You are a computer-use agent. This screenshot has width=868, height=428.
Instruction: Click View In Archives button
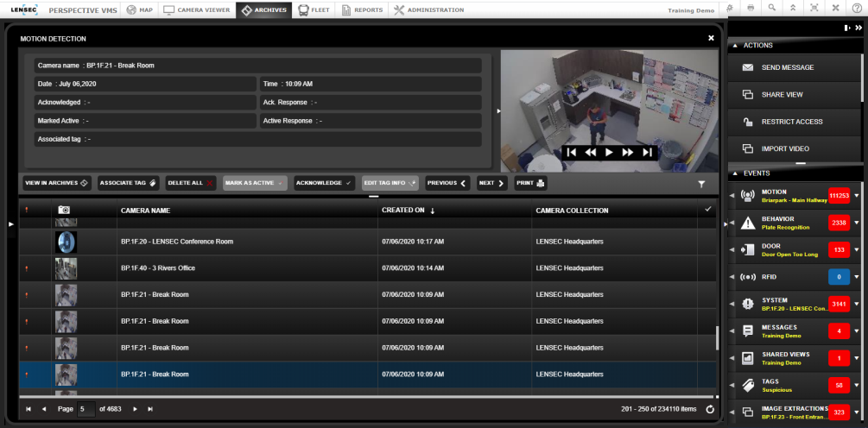click(x=57, y=183)
